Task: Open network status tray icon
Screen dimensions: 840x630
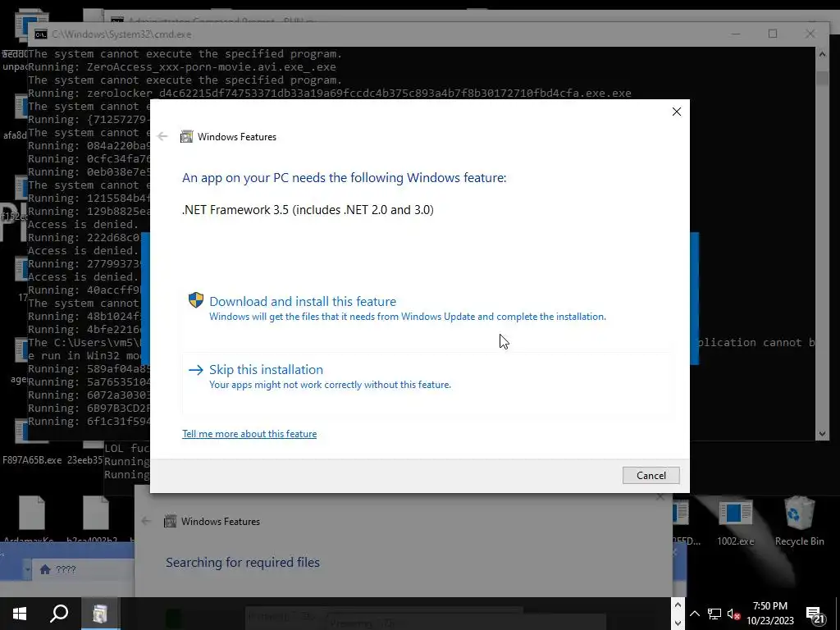Action: [714, 614]
